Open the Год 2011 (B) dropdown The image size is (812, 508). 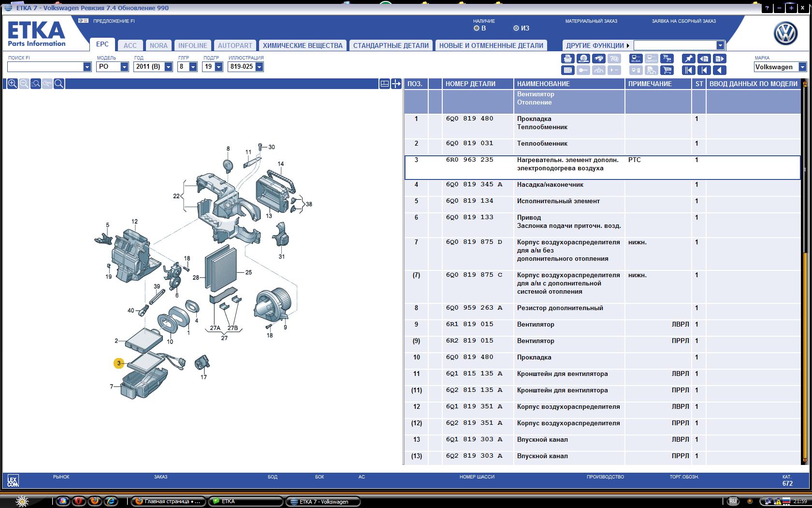coord(168,67)
